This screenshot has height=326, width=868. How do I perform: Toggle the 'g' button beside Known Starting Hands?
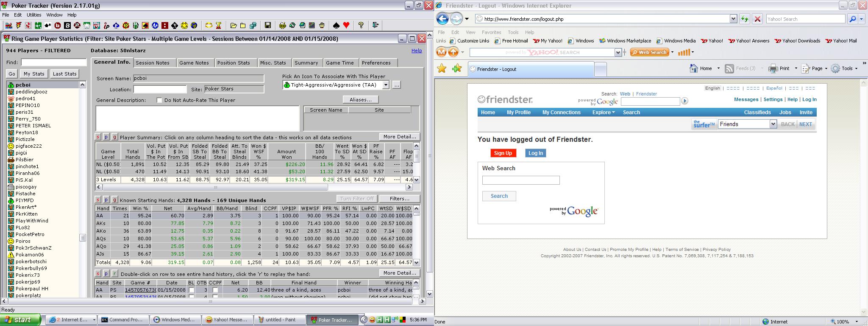pos(114,200)
